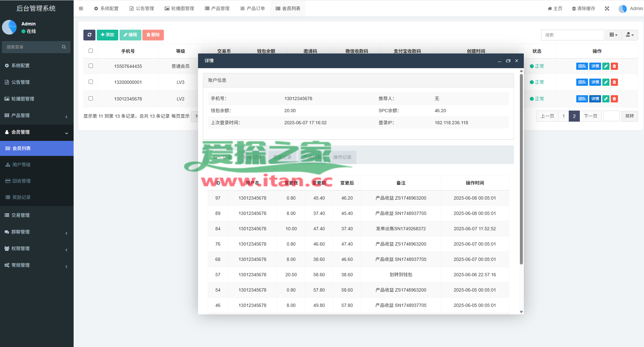Go to 上一页 in pagination
Screen dimensions: 644x347
click(547, 116)
